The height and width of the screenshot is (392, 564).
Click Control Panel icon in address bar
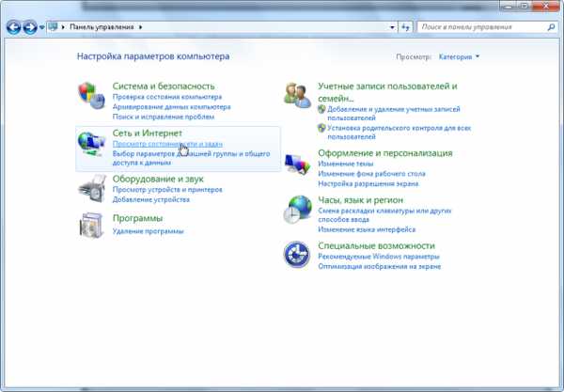click(x=54, y=27)
